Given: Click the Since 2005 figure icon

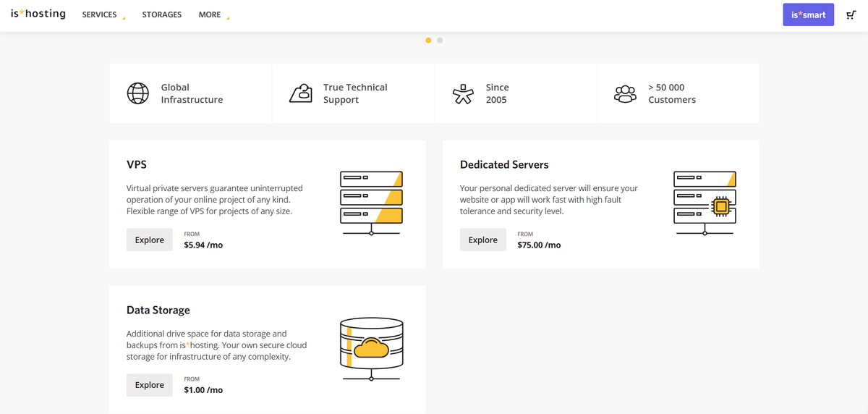Looking at the screenshot, I should (461, 94).
